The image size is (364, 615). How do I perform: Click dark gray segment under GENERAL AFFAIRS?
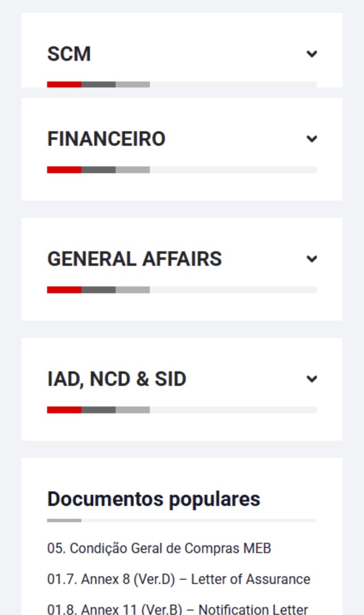coord(98,290)
